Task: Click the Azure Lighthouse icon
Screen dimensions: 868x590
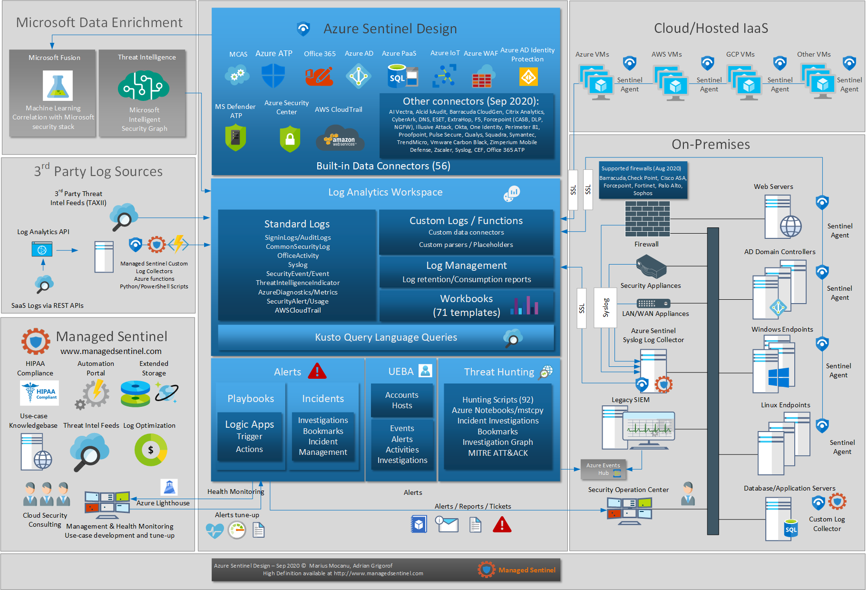Action: click(x=169, y=487)
